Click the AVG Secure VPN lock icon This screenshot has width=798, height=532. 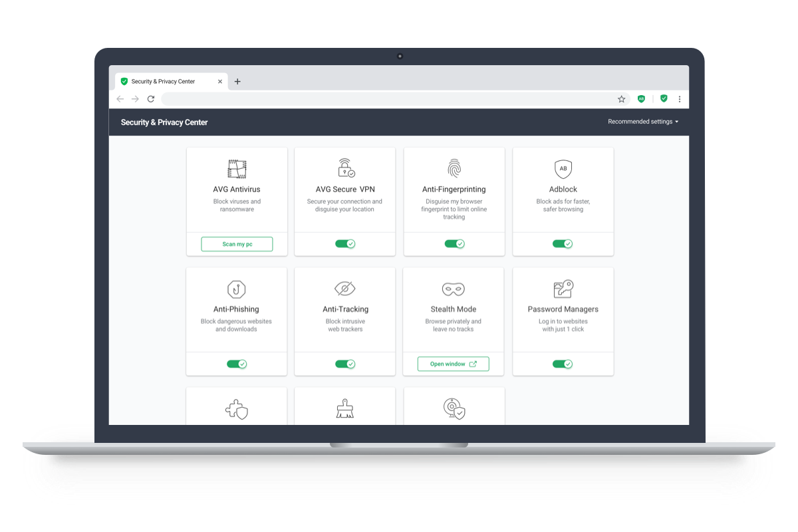[346, 168]
